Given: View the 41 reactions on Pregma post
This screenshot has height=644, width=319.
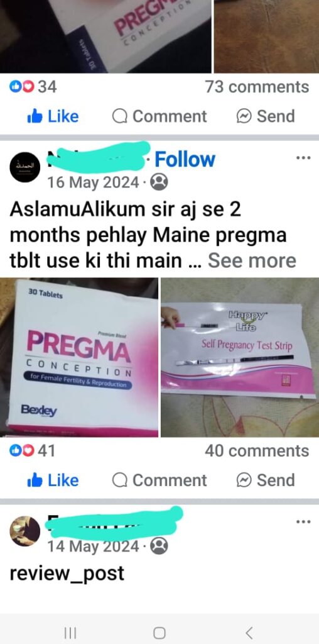Looking at the screenshot, I should (x=32, y=450).
